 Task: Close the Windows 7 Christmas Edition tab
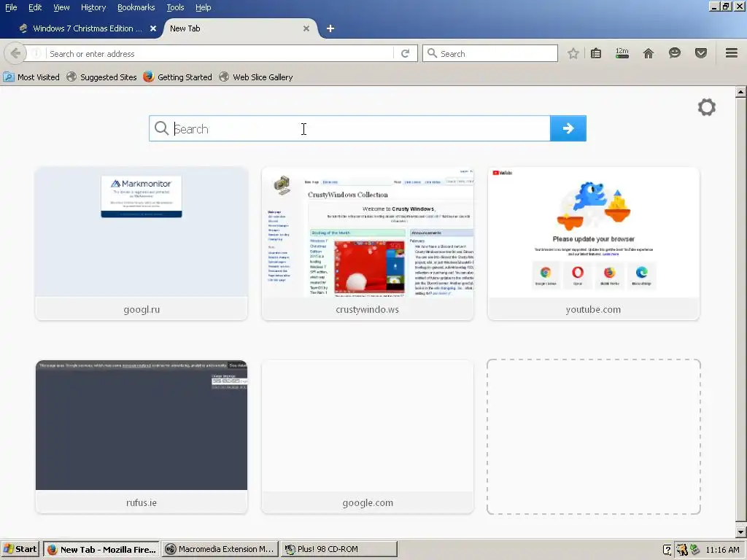tap(153, 28)
